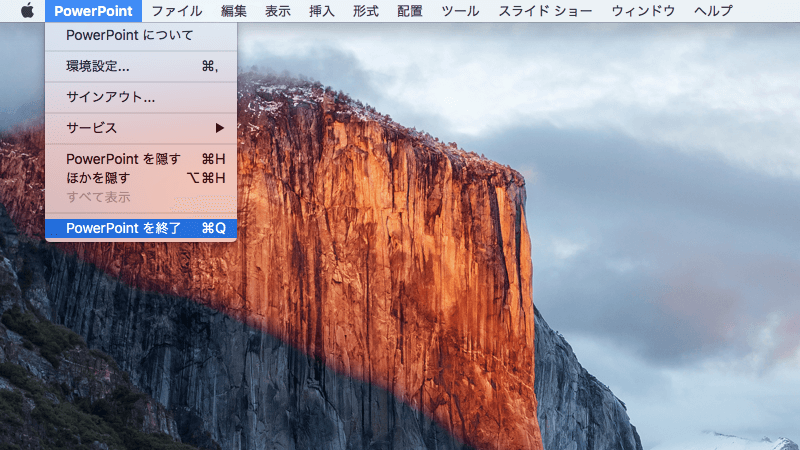800x450 pixels.
Task: Open the 配置 menu
Action: pyautogui.click(x=410, y=11)
